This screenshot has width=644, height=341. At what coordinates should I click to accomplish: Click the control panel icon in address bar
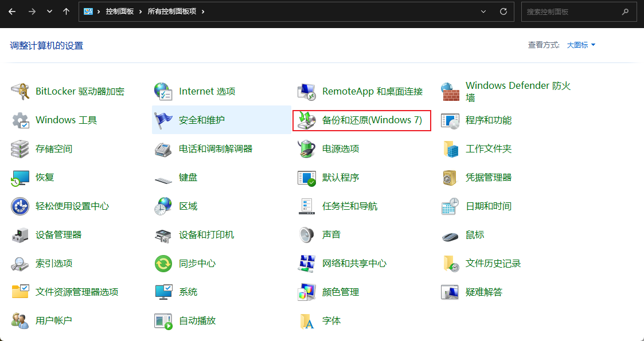click(x=88, y=11)
